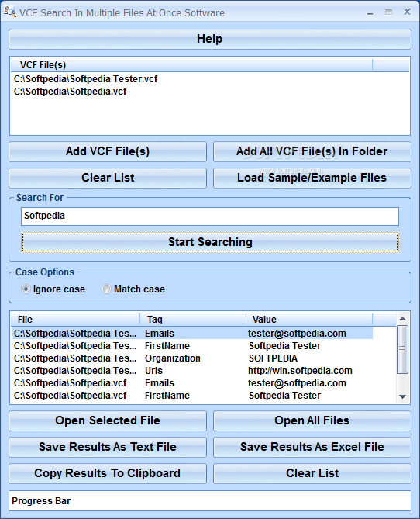Click SOFTPEDIA value cell
Viewport: 420px width, 519px height.
coord(273,358)
